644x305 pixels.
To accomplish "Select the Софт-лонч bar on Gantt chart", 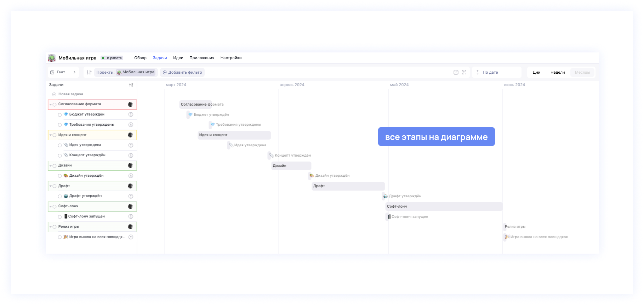I will point(444,207).
